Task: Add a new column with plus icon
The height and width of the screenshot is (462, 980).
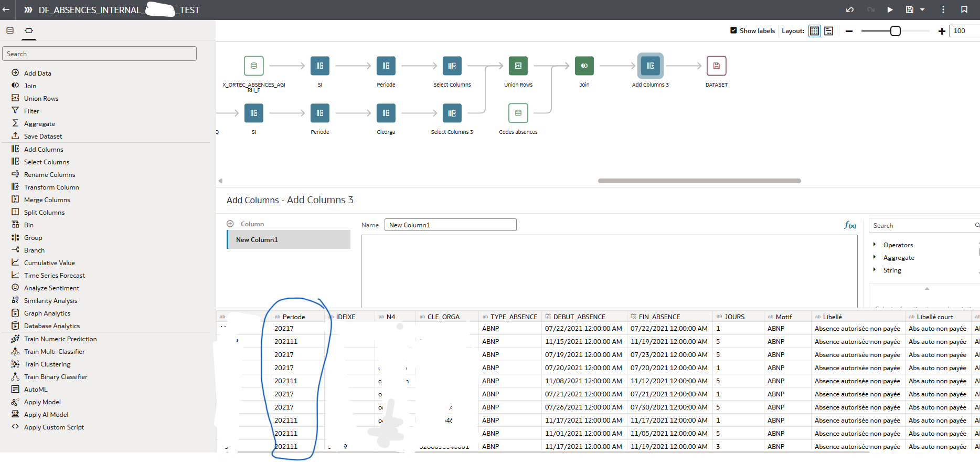Action: pyautogui.click(x=230, y=224)
